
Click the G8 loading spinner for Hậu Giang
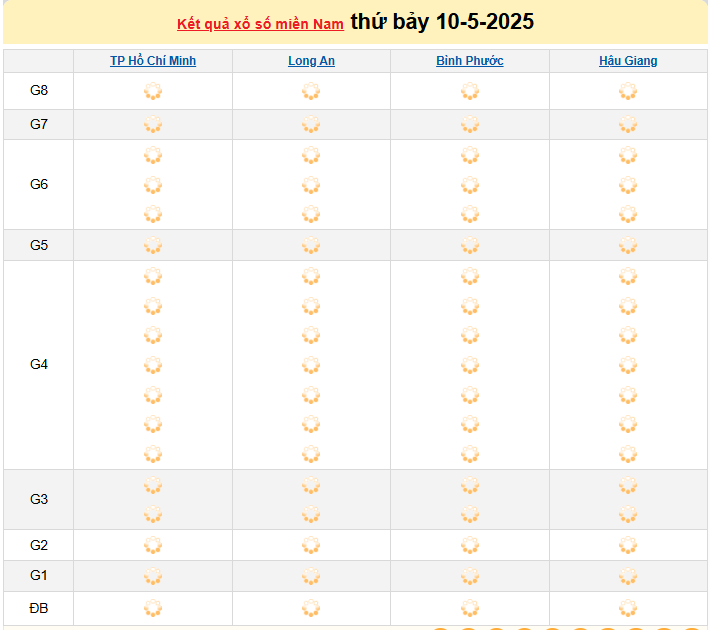628,91
